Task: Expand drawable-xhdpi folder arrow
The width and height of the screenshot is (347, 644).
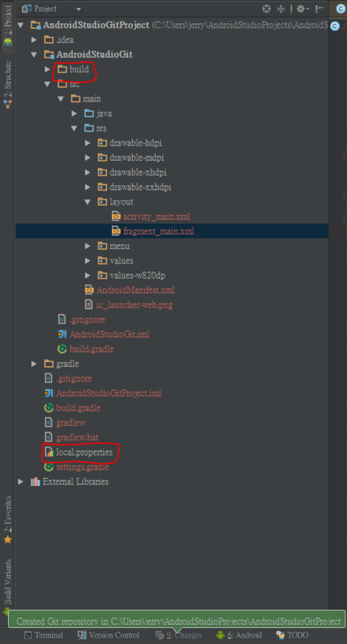Action: [88, 172]
